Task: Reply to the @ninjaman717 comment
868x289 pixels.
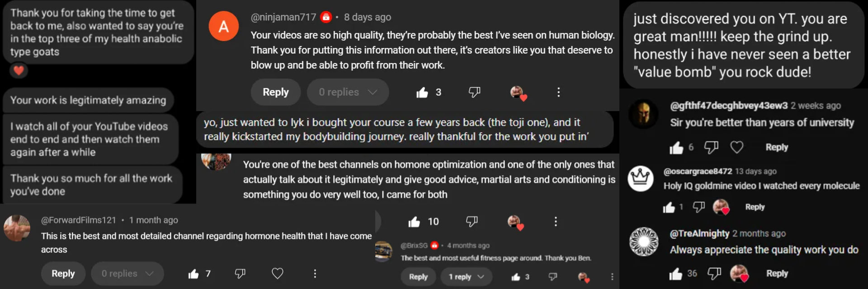Action: [x=276, y=92]
